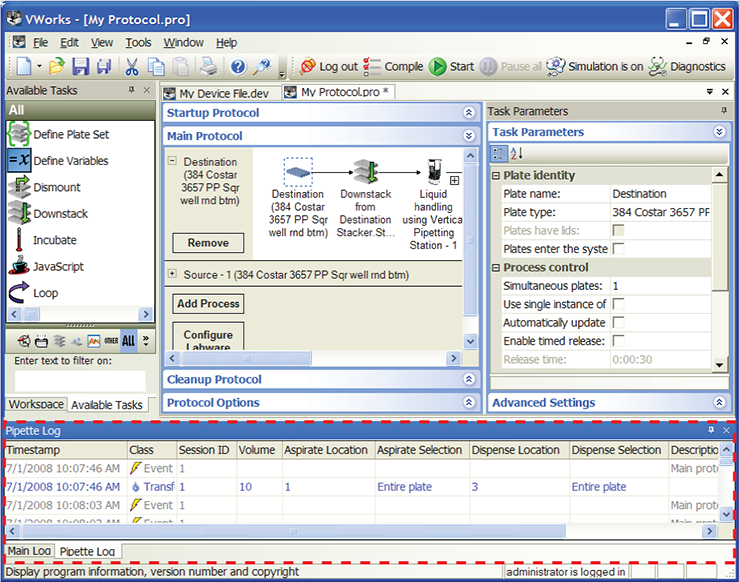Click the Add Process button
This screenshot has width=739, height=582.
click(x=208, y=304)
